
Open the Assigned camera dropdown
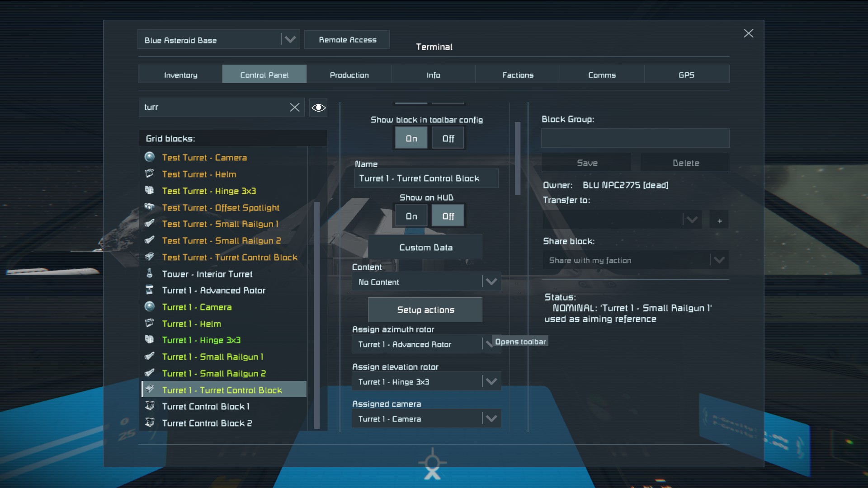(491, 419)
